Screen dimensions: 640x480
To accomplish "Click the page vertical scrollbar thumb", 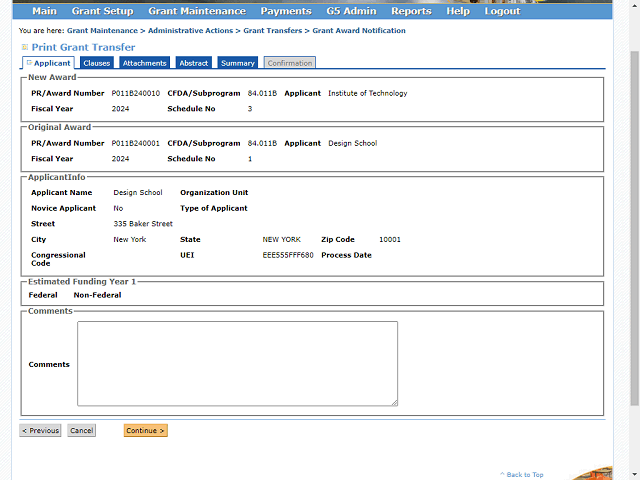I will click(634, 229).
